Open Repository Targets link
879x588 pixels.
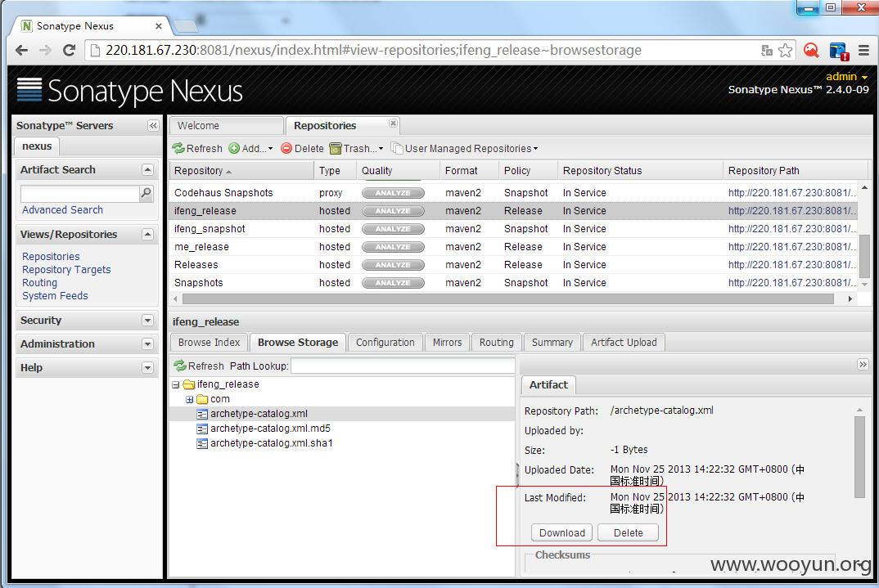pyautogui.click(x=67, y=270)
